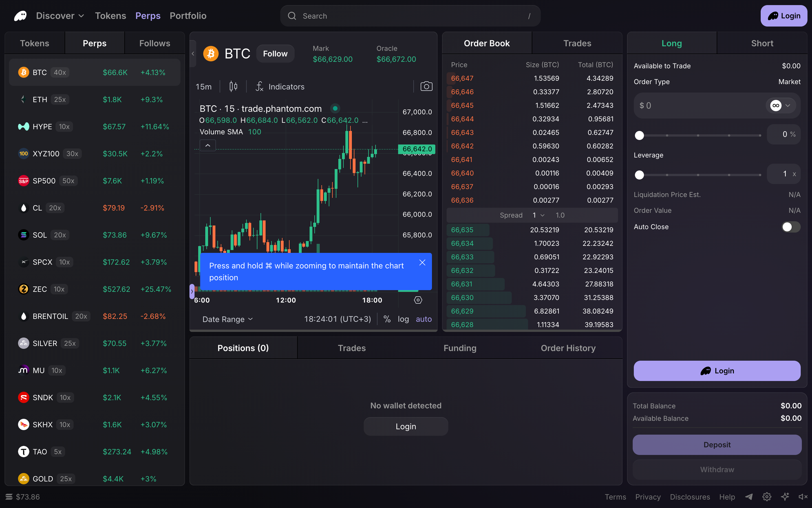Click the Search input field
This screenshot has height=508, width=812.
click(410, 16)
